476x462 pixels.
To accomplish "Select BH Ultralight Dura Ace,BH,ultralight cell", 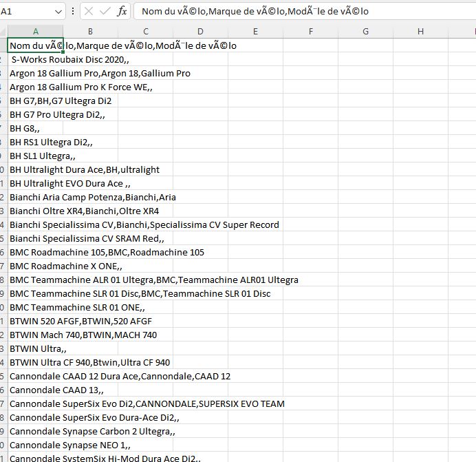I will (x=36, y=169).
